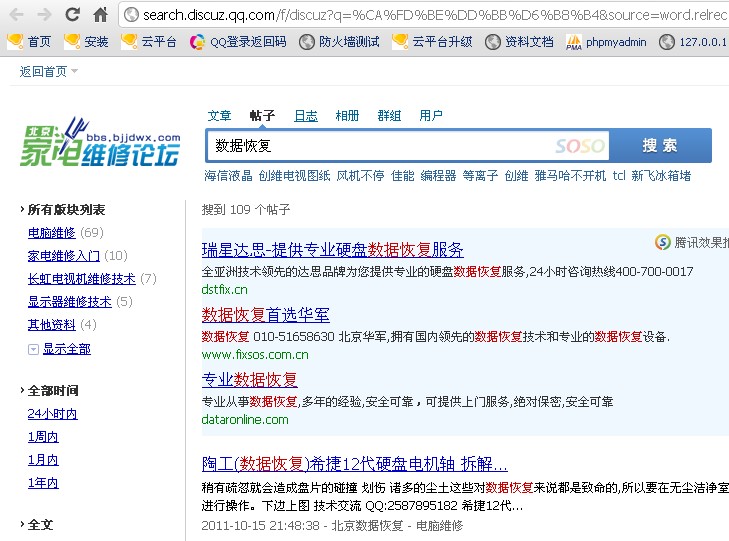Image resolution: width=729 pixels, height=541 pixels.
Task: Click the search box containing 数据恢复
Action: 407,146
